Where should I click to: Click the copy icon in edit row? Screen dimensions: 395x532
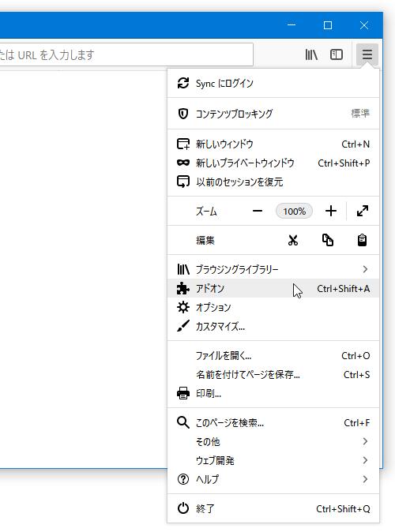(327, 240)
